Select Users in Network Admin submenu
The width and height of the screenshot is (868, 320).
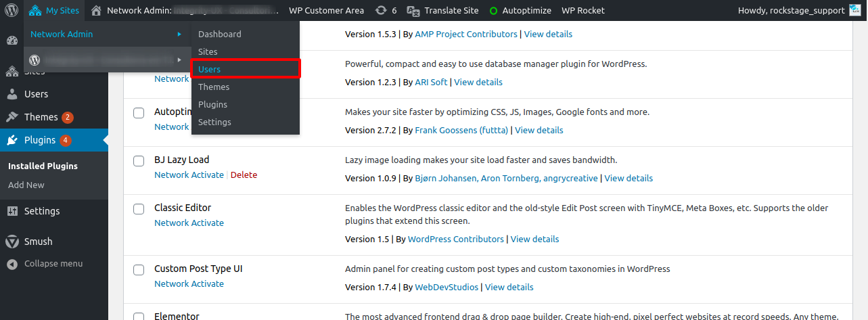pos(210,69)
